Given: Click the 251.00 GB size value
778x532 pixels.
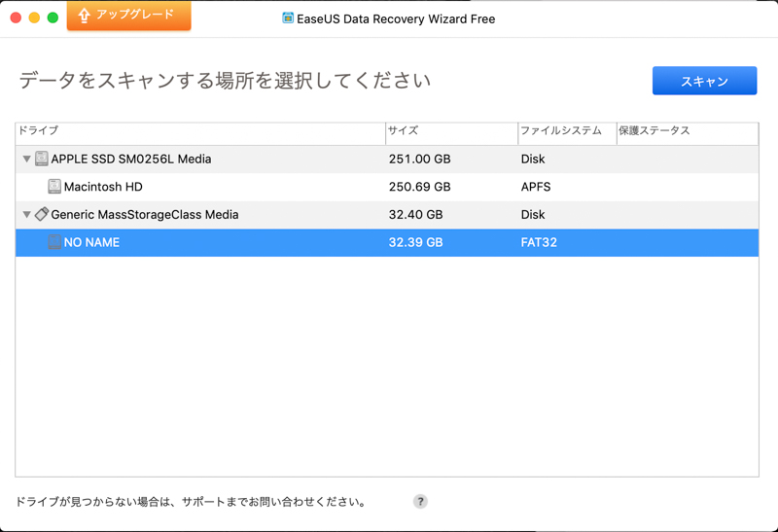Looking at the screenshot, I should 420,159.
